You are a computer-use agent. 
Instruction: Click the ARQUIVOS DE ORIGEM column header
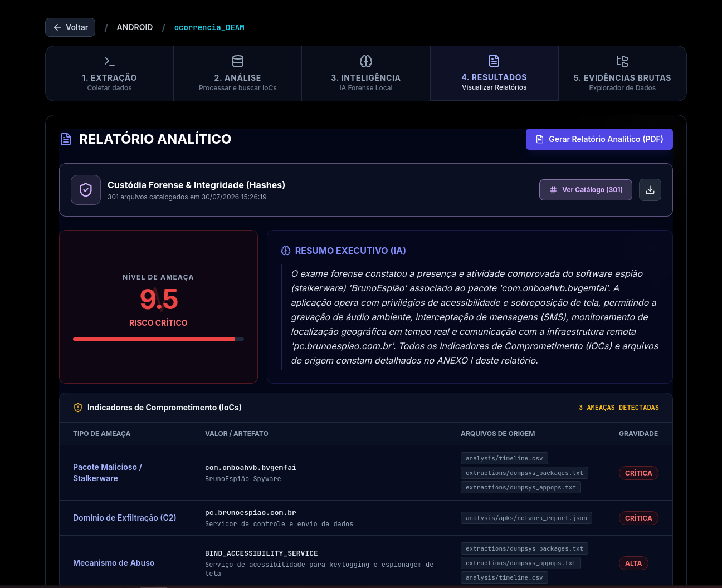click(x=497, y=434)
